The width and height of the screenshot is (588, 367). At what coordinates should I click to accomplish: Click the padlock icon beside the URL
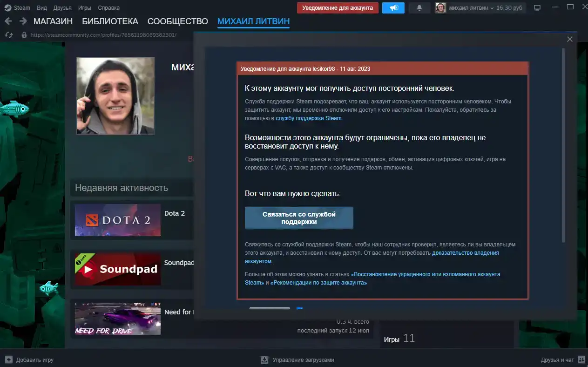coord(24,35)
